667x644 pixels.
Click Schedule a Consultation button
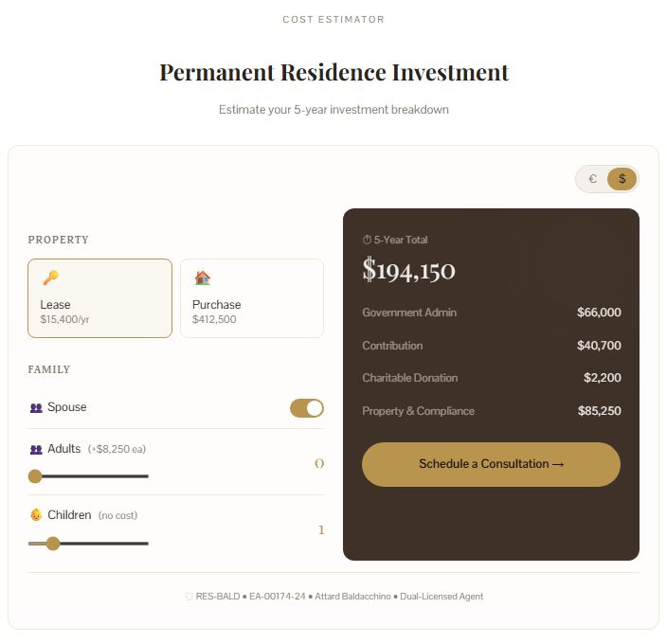491,464
